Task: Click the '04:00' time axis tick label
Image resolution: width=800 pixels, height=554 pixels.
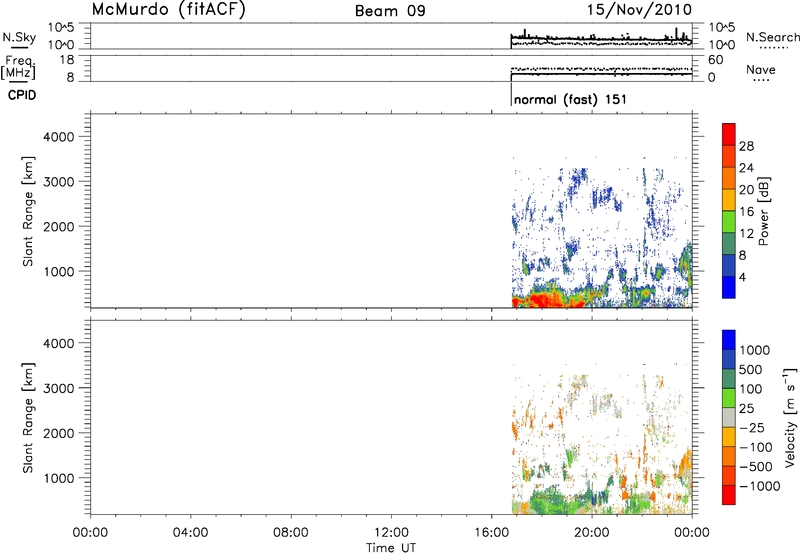Action: pyautogui.click(x=190, y=533)
